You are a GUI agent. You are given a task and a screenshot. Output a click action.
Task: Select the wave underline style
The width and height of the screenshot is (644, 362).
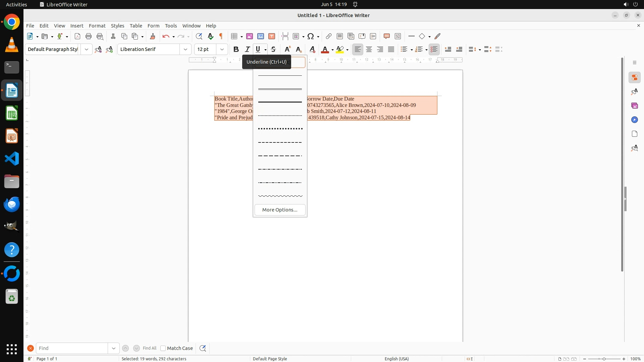(280, 196)
